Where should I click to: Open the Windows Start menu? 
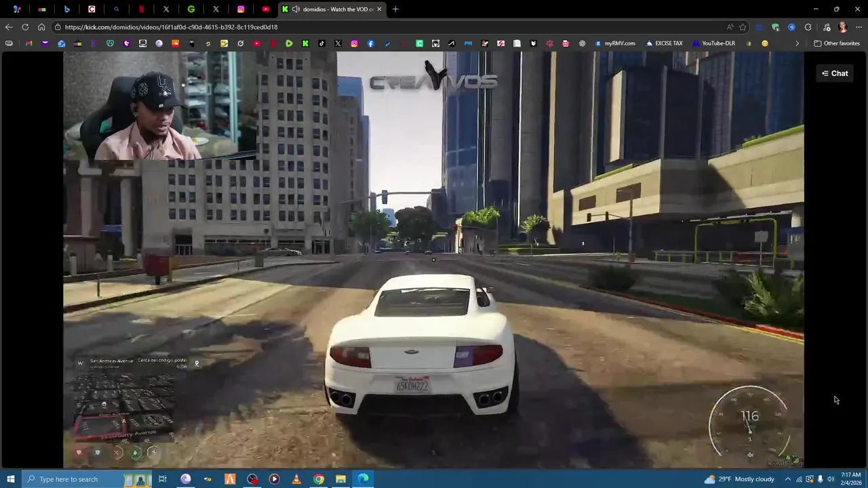click(10, 479)
